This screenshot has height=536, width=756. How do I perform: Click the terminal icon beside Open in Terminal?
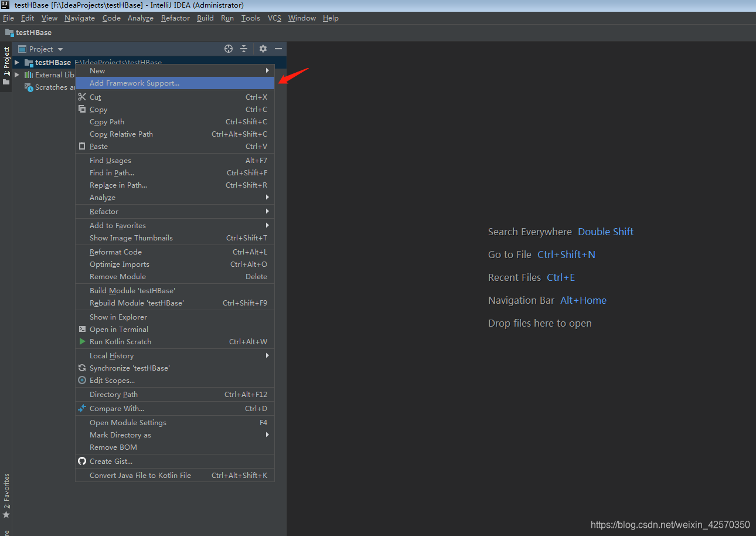(x=82, y=329)
